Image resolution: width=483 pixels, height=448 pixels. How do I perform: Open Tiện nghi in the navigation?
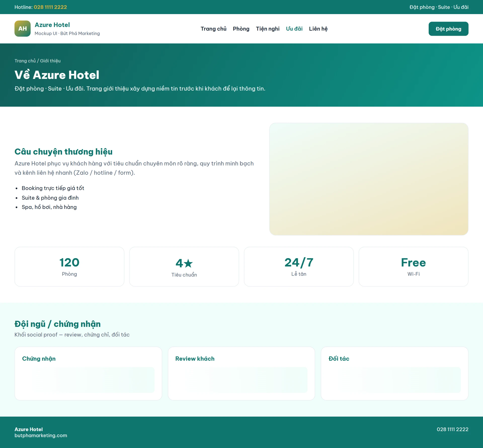click(x=268, y=29)
